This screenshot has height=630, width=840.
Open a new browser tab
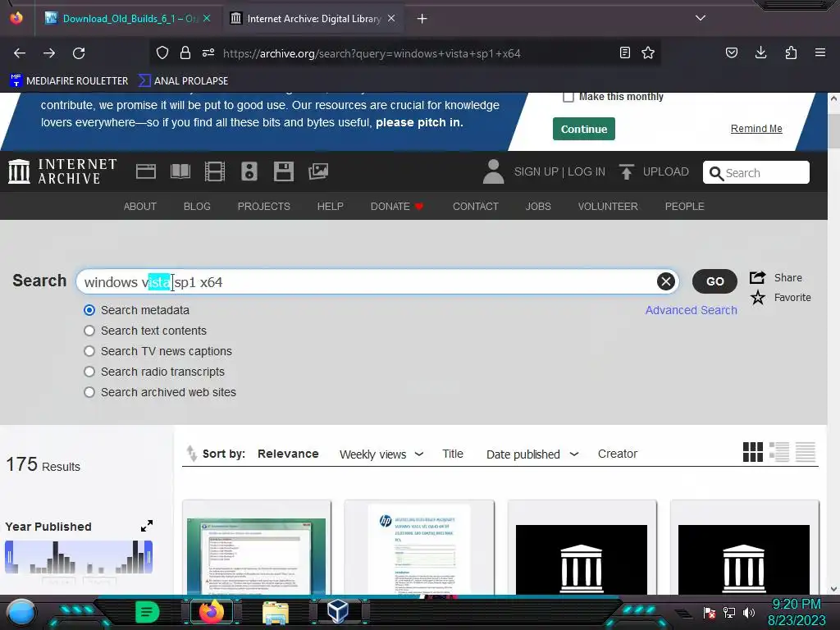point(422,19)
